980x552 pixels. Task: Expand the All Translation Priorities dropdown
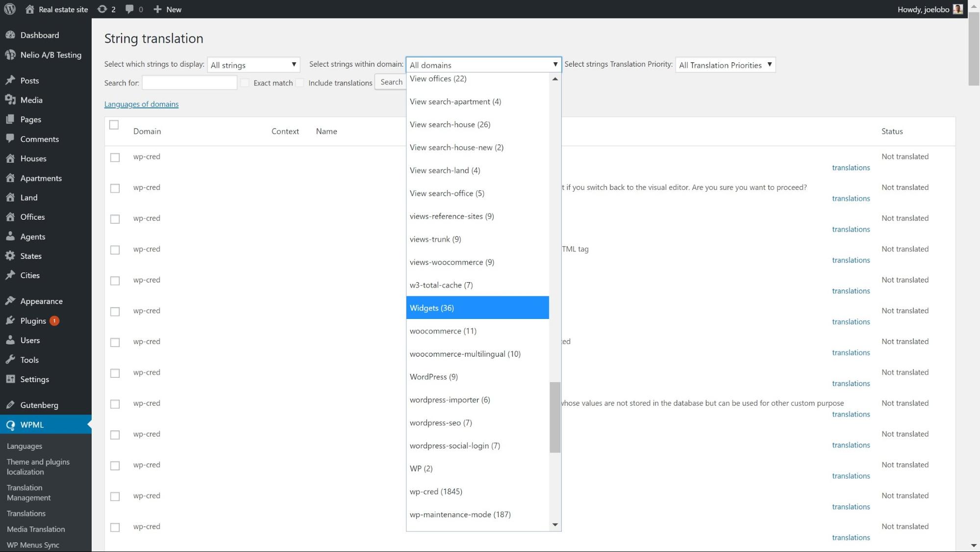click(x=725, y=65)
